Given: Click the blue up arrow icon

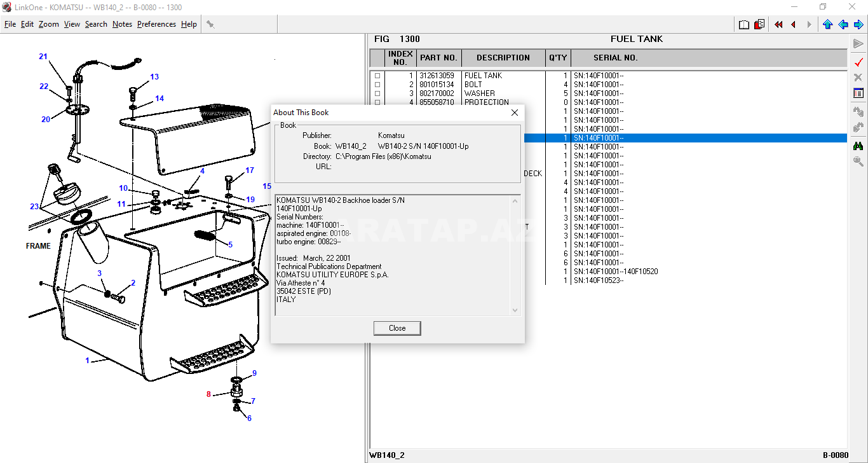Looking at the screenshot, I should click(827, 24).
